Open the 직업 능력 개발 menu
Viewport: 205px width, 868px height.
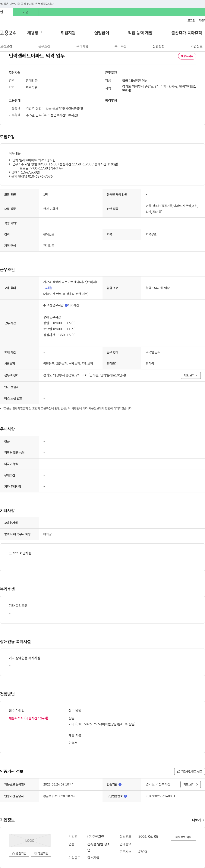point(140,33)
